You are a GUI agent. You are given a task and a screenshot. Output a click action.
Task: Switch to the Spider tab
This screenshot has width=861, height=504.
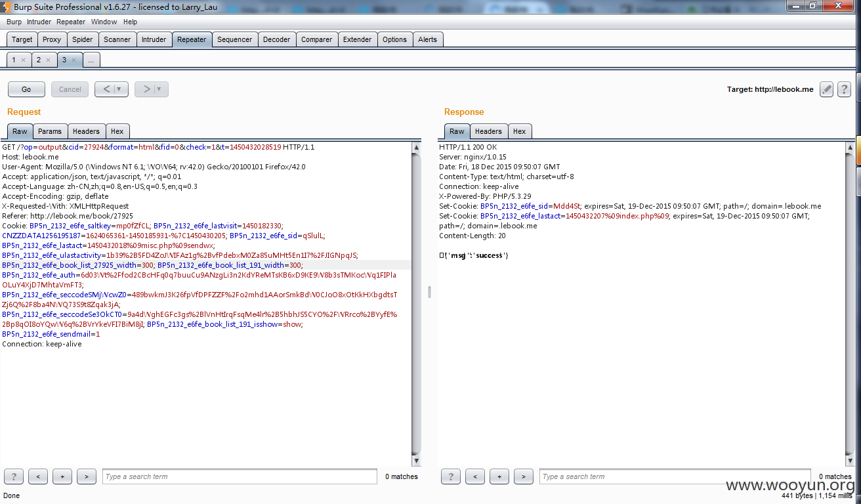pyautogui.click(x=82, y=39)
